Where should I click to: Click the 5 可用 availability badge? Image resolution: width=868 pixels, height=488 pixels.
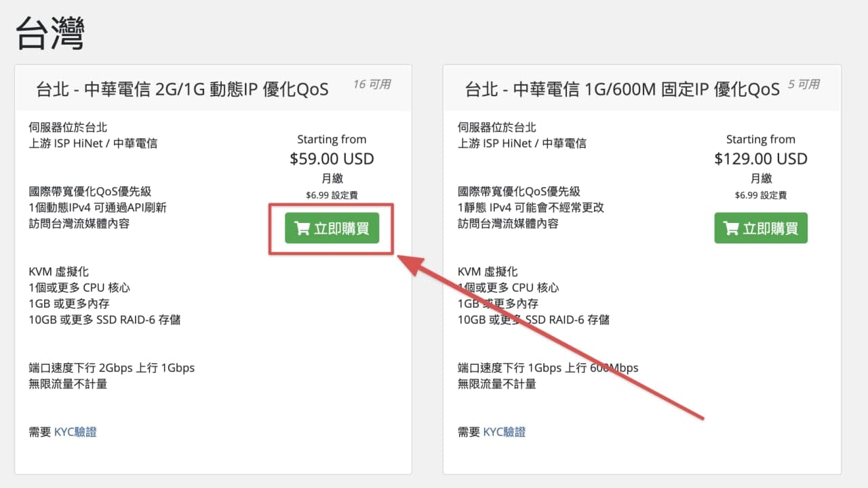804,84
